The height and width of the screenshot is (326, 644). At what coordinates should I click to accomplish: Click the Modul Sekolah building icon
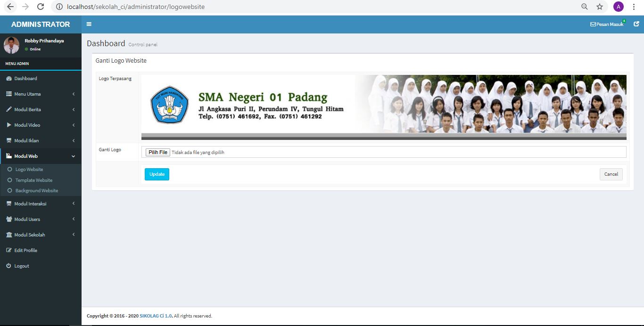point(9,235)
